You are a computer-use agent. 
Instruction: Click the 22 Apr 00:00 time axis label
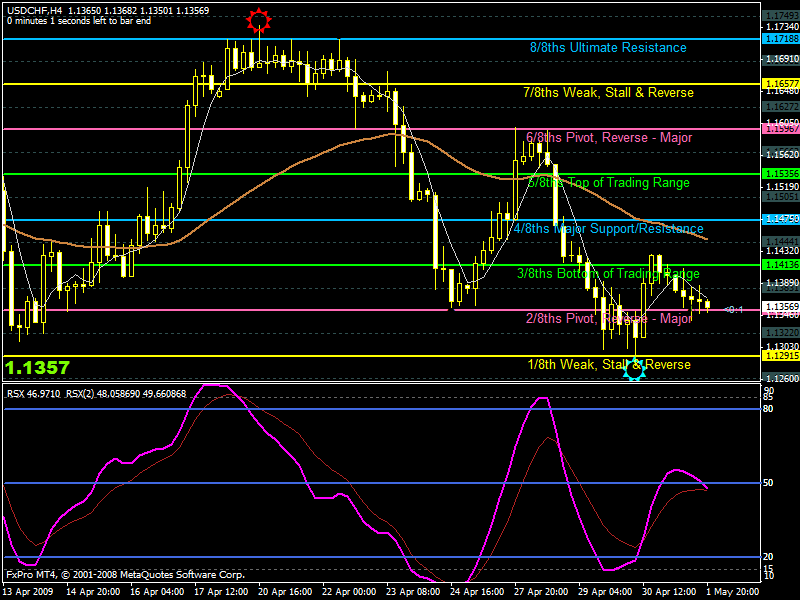point(349,592)
